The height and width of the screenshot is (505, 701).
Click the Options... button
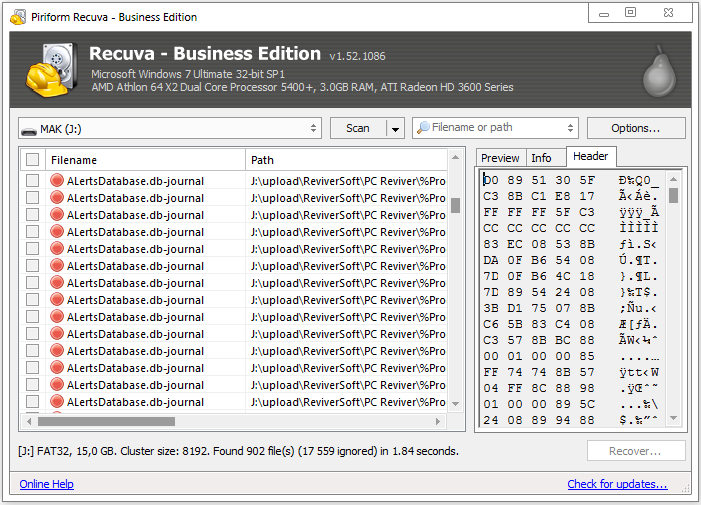[x=635, y=128]
